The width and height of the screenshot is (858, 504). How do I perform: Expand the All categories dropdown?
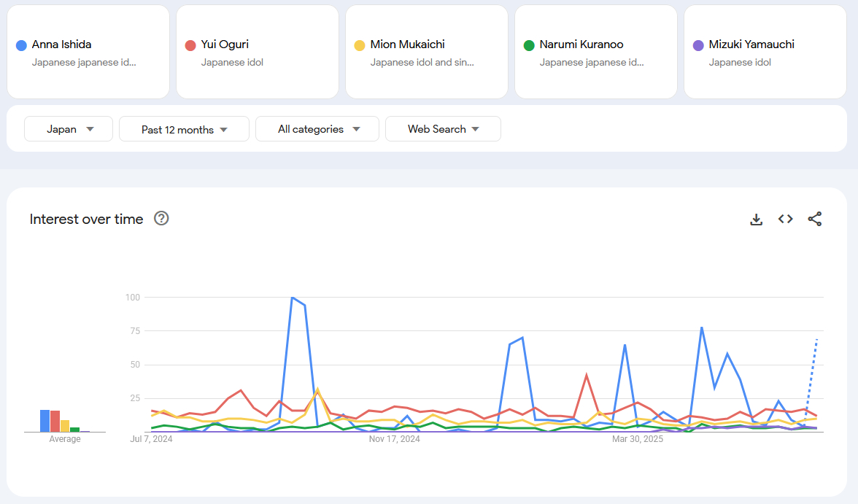pyautogui.click(x=317, y=129)
